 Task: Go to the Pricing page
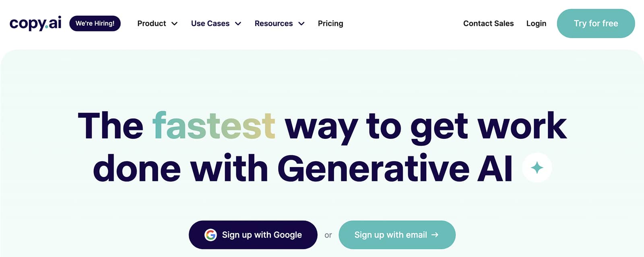click(x=330, y=23)
